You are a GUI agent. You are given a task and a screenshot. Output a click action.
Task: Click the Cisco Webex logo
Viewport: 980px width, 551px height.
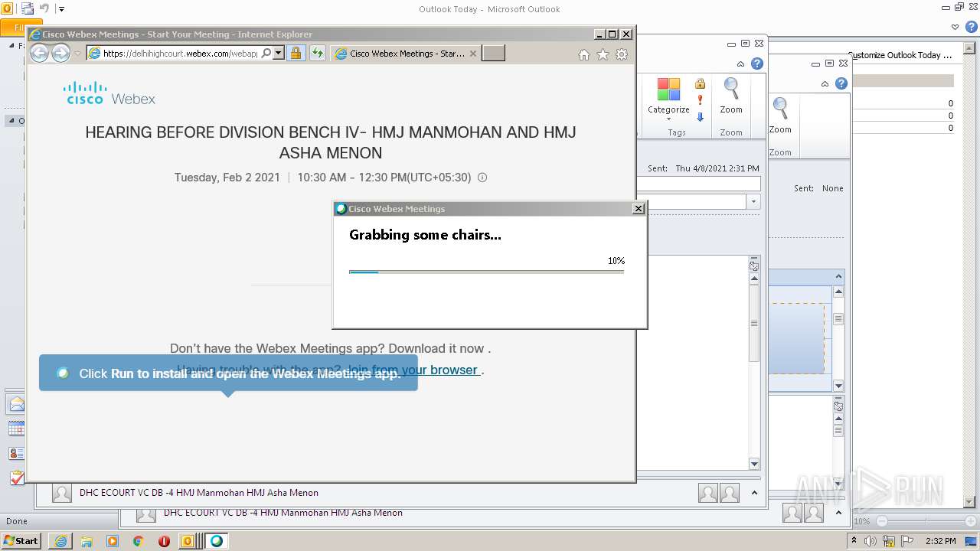click(x=109, y=93)
